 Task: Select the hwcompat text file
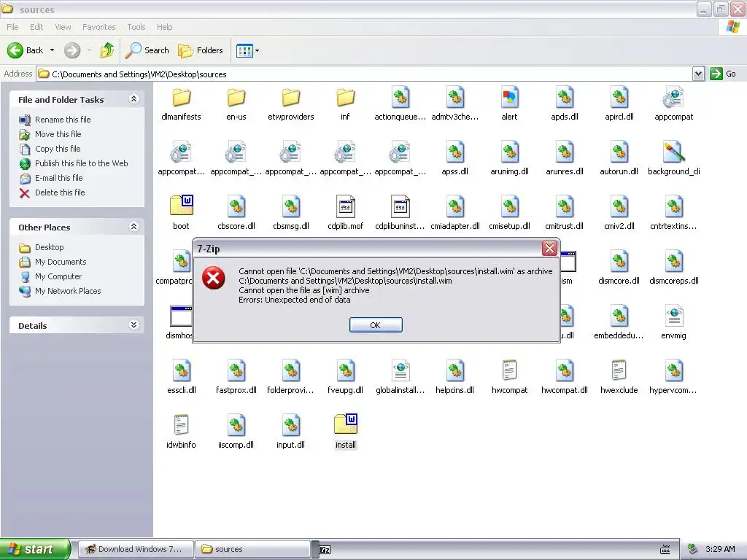click(x=509, y=378)
